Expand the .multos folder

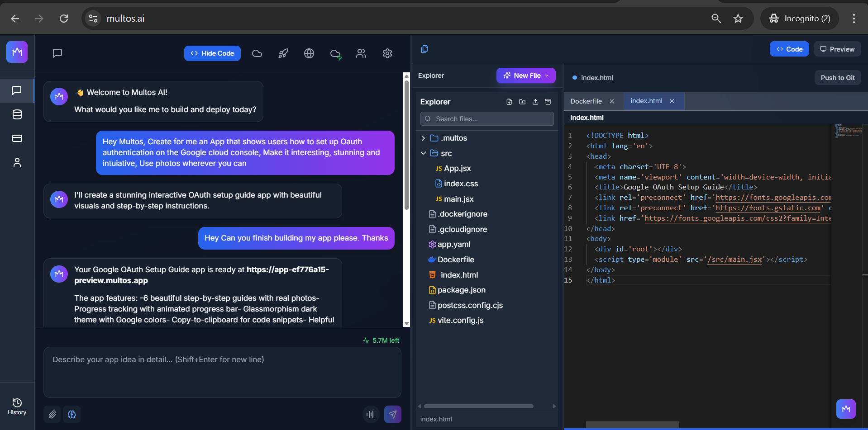(423, 138)
